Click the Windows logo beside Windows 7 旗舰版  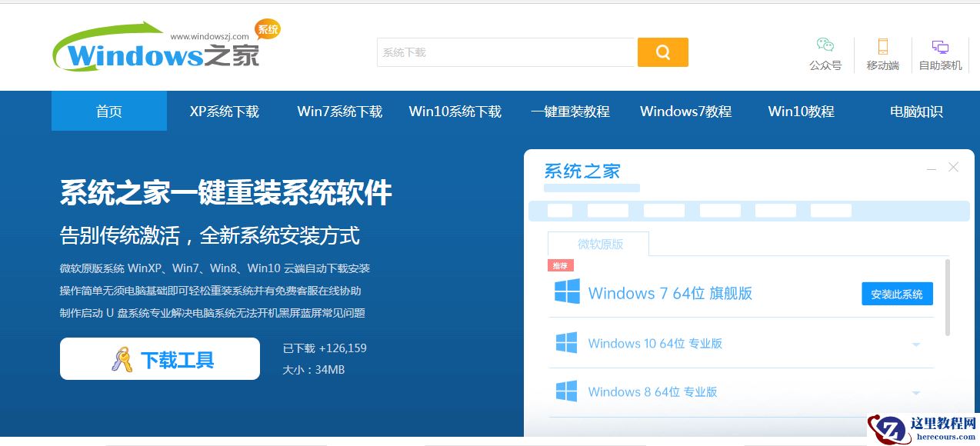(567, 293)
